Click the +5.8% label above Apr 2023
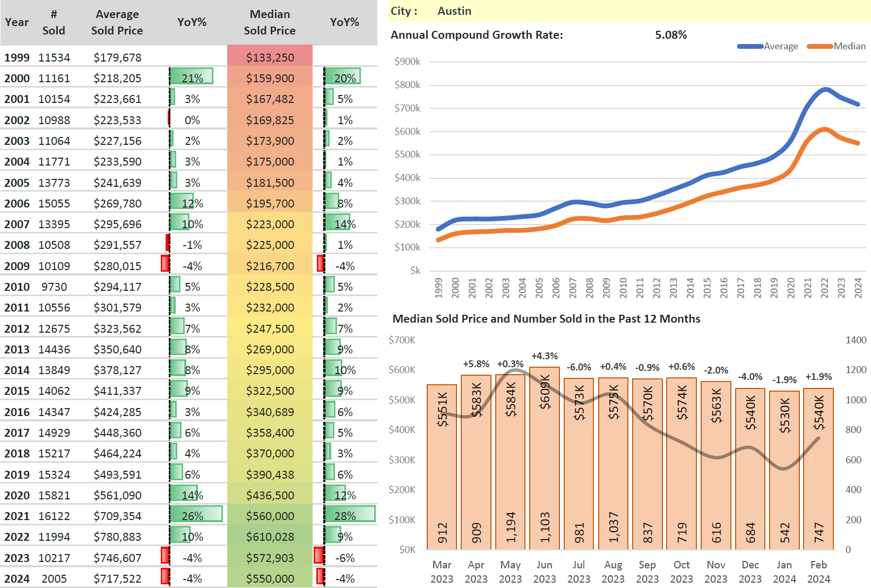The image size is (871, 588). (x=476, y=364)
